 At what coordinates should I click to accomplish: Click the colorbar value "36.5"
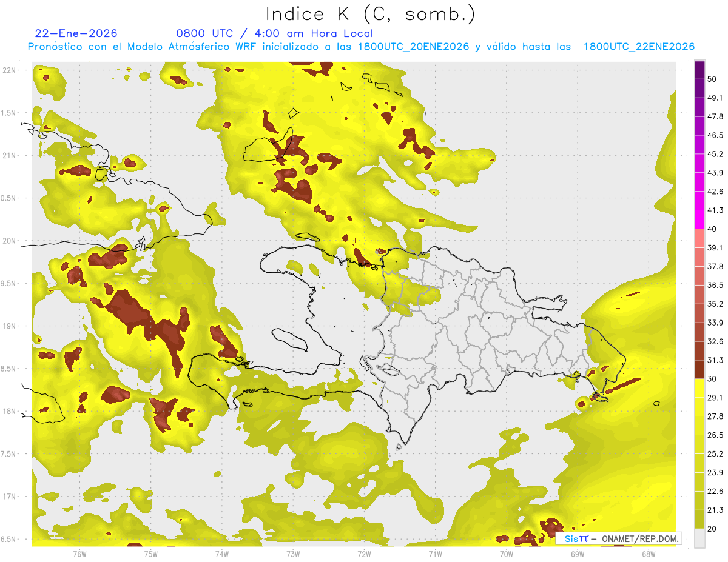coord(716,285)
